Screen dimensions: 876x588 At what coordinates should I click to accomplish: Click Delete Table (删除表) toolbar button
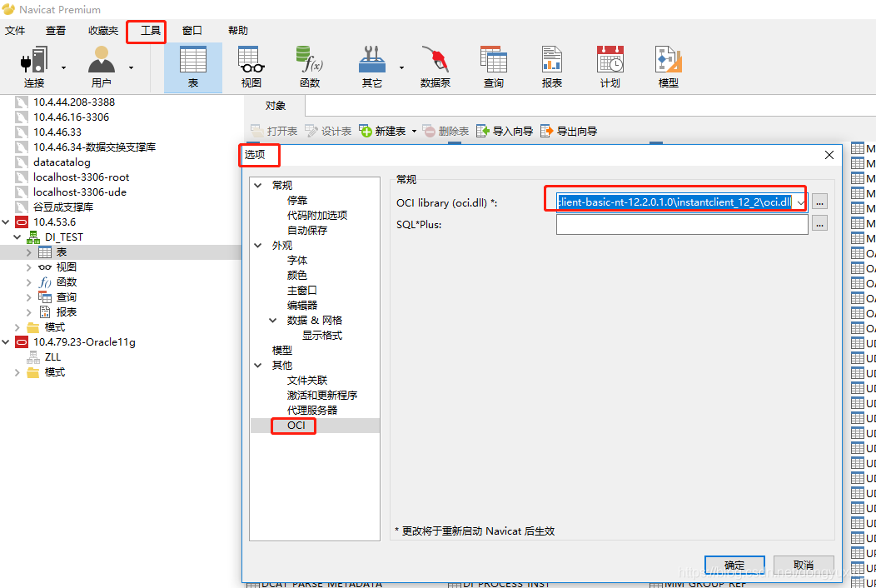coord(445,132)
